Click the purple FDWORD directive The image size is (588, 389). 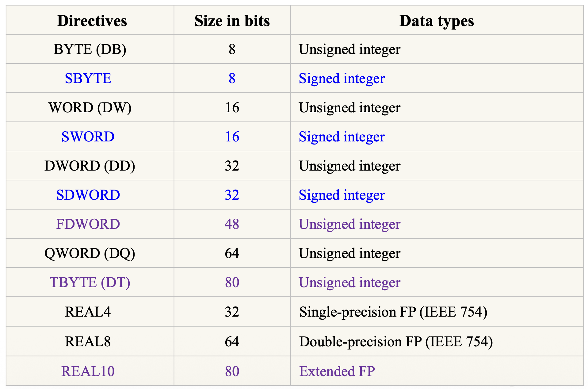(x=88, y=224)
